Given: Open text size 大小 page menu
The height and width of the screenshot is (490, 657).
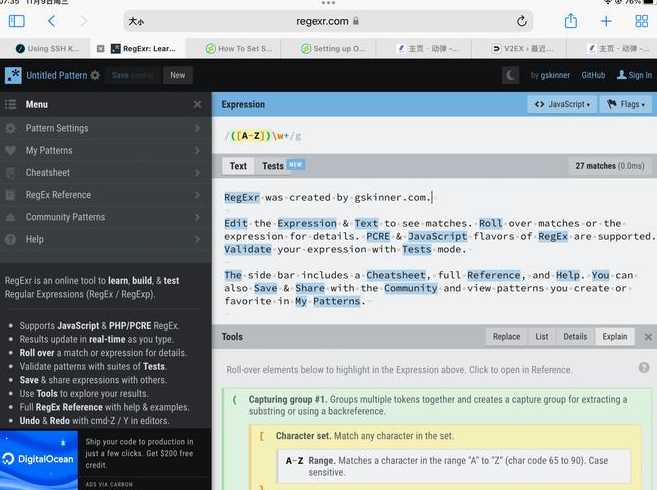Looking at the screenshot, I should coord(136,21).
